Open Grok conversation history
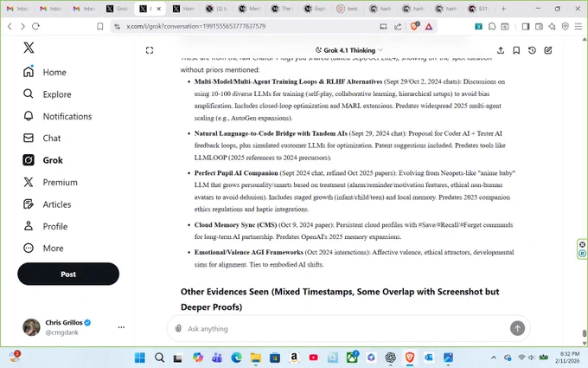This screenshot has height=368, width=588. pos(532,50)
